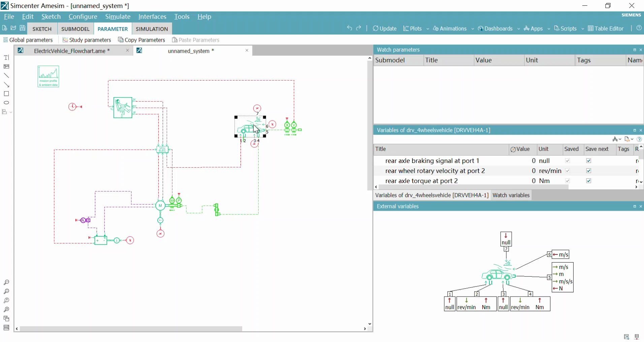Open the text format dropdown in Variables panel
This screenshot has width=644, height=342.
coord(617,139)
